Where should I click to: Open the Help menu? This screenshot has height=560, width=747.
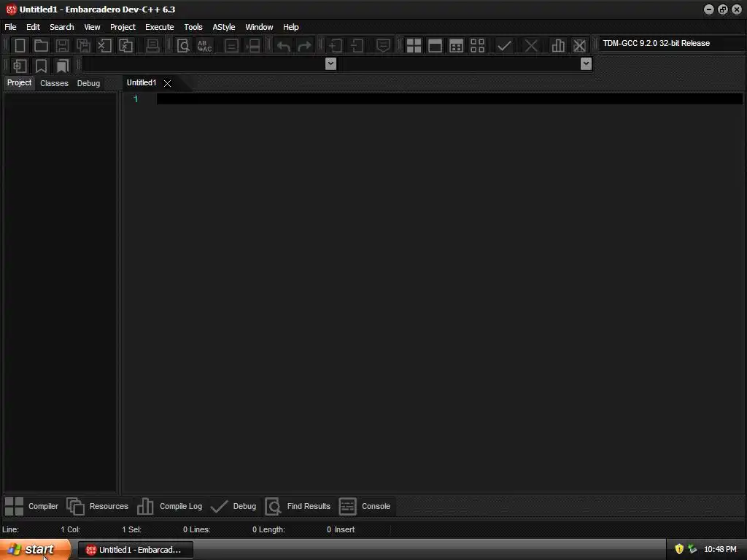[290, 27]
